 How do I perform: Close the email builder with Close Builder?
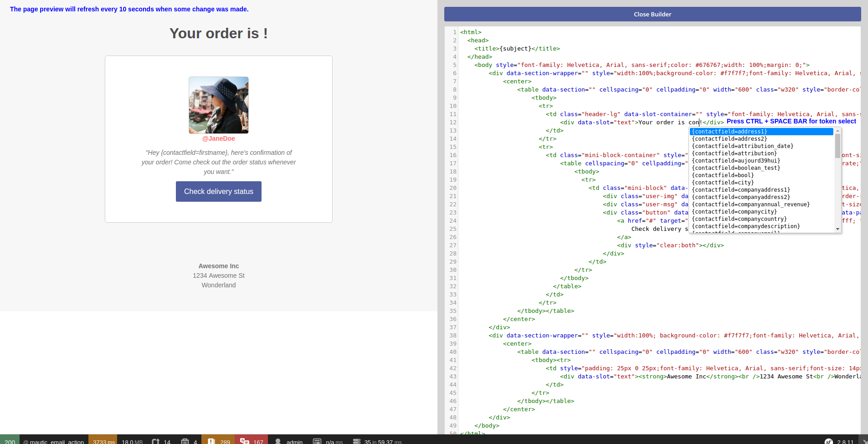pos(652,14)
